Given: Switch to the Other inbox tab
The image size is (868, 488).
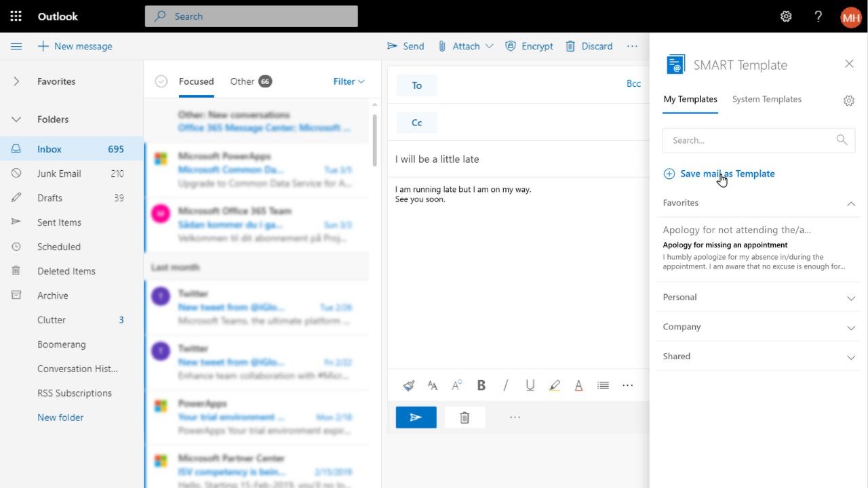Looking at the screenshot, I should click(x=250, y=81).
